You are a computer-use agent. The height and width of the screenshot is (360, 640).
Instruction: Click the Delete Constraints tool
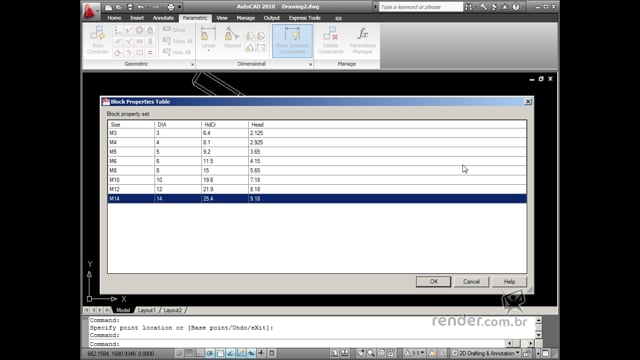click(330, 40)
